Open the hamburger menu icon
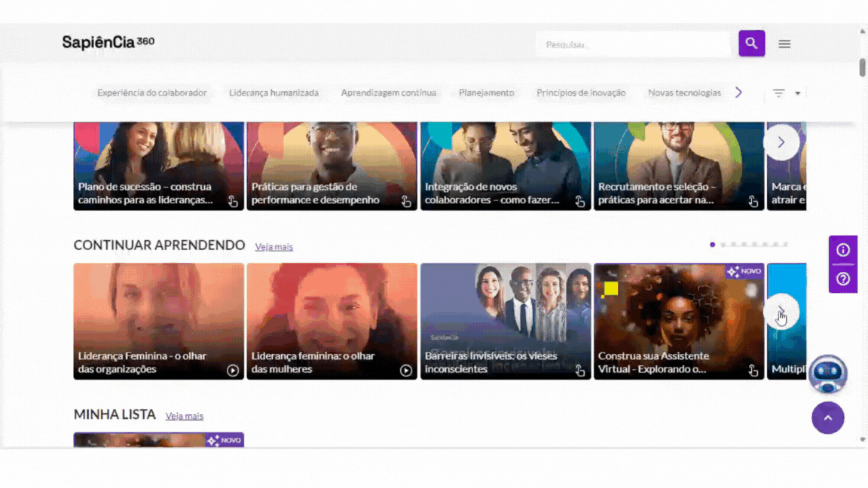The height and width of the screenshot is (488, 868). click(784, 44)
